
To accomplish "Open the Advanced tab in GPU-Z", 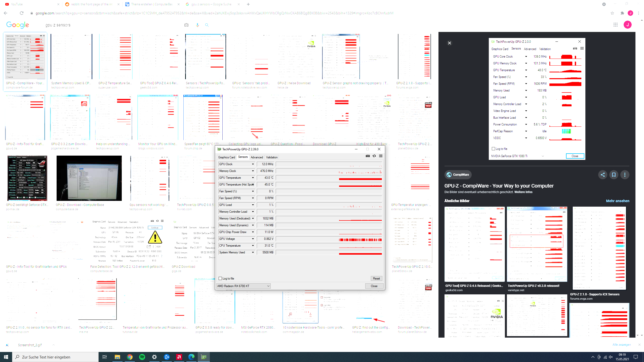I will [x=257, y=157].
